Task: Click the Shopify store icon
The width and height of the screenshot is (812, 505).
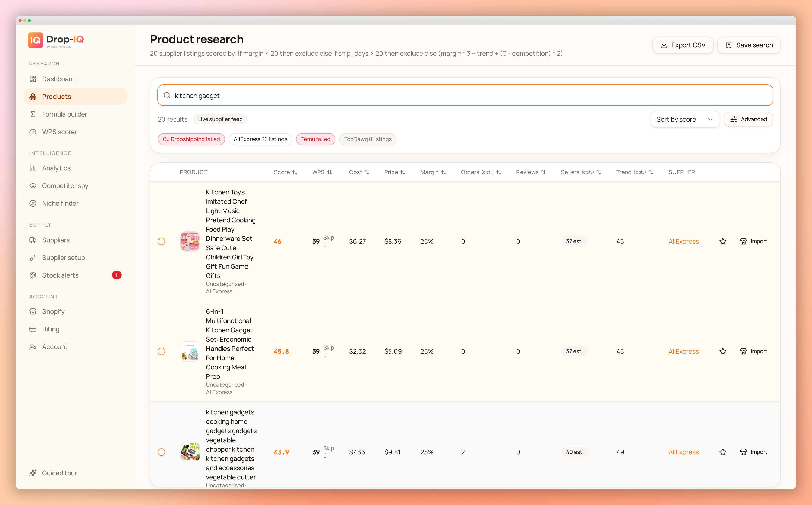Action: click(x=33, y=312)
